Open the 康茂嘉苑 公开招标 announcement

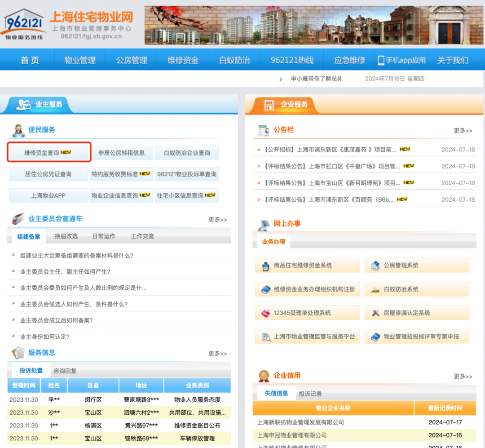click(x=330, y=150)
